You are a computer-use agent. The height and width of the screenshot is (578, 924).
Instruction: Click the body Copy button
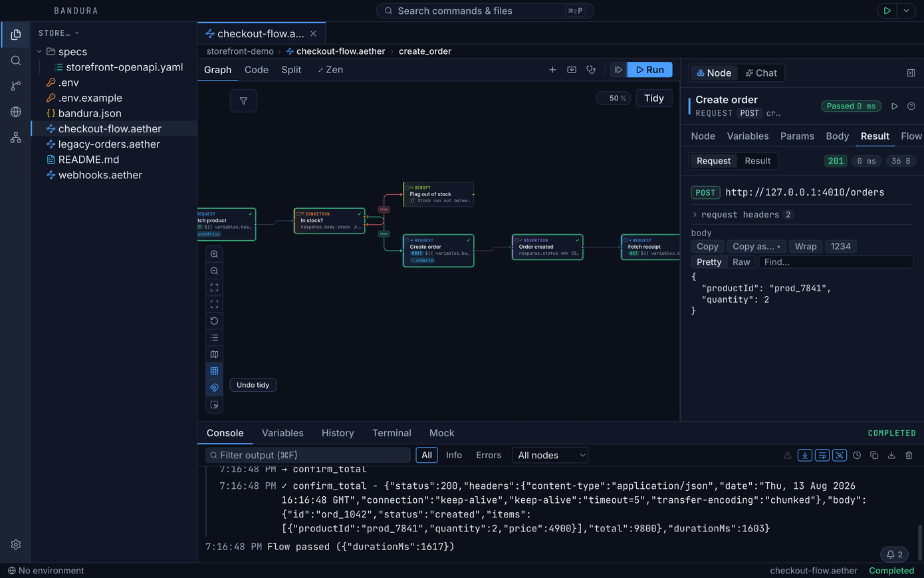point(707,246)
